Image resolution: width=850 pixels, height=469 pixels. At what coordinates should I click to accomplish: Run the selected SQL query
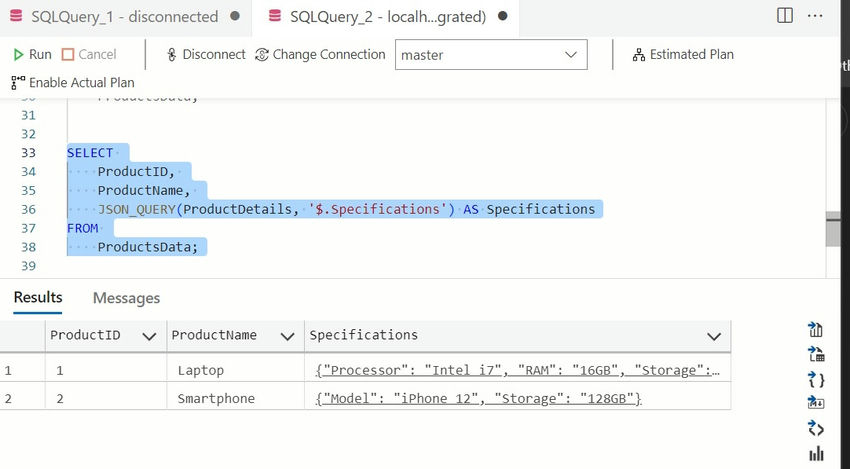click(32, 54)
